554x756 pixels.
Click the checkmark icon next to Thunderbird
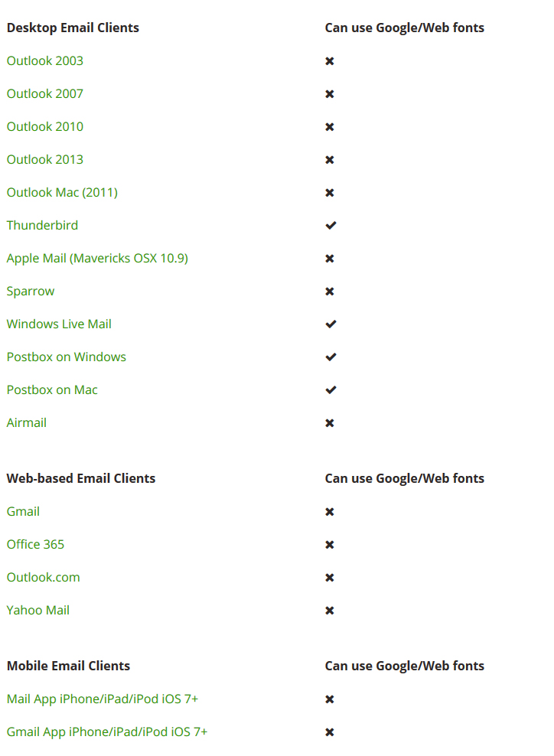[x=331, y=226]
